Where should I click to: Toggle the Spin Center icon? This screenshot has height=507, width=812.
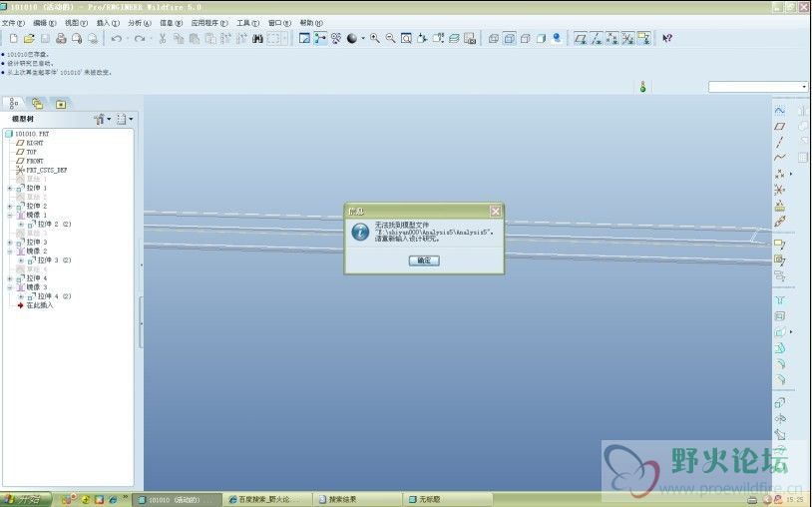[x=320, y=38]
